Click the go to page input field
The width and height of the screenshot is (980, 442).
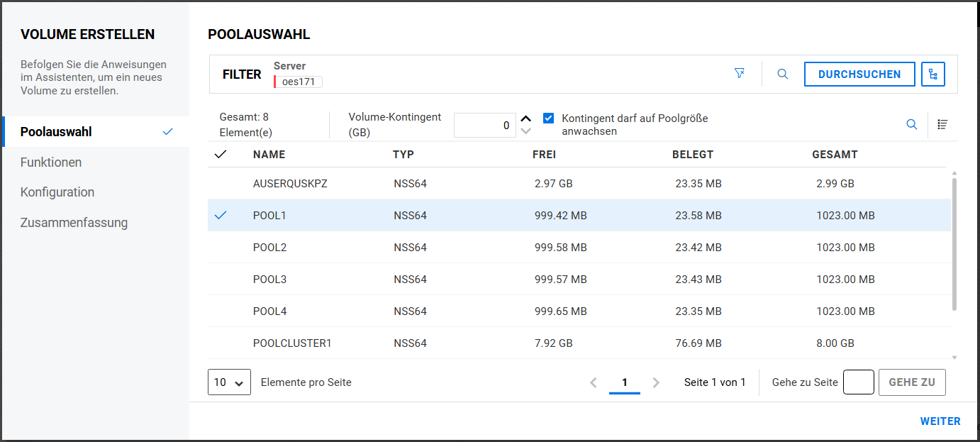pyautogui.click(x=858, y=382)
